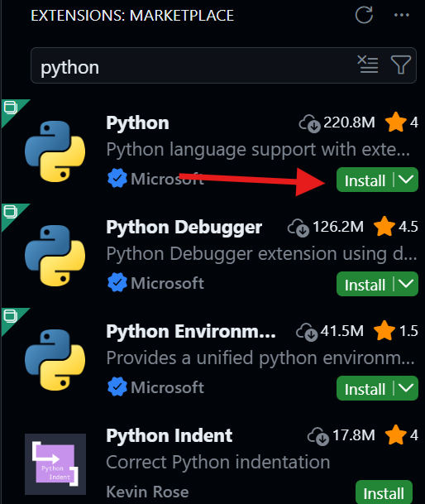425x504 pixels.
Task: Clear extensions search results
Action: (x=368, y=65)
